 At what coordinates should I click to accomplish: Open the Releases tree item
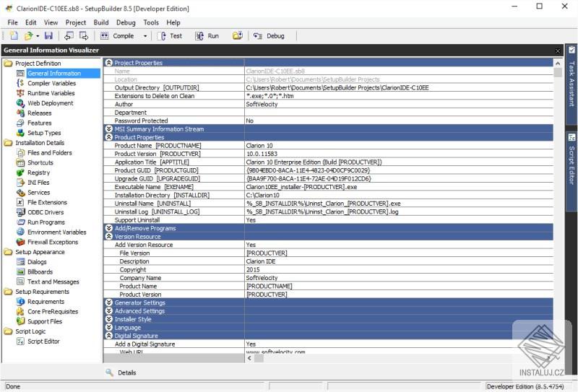point(40,113)
